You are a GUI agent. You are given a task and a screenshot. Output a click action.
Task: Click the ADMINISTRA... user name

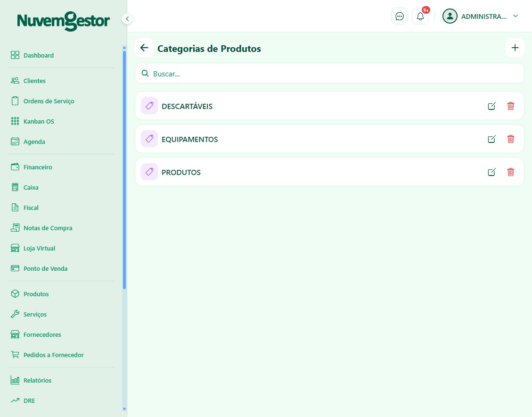(x=484, y=17)
